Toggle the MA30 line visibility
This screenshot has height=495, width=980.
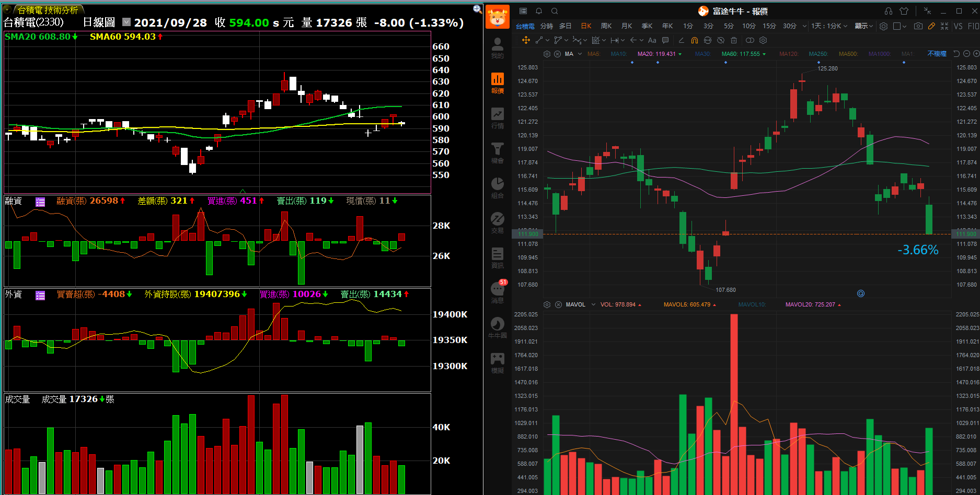(x=703, y=54)
